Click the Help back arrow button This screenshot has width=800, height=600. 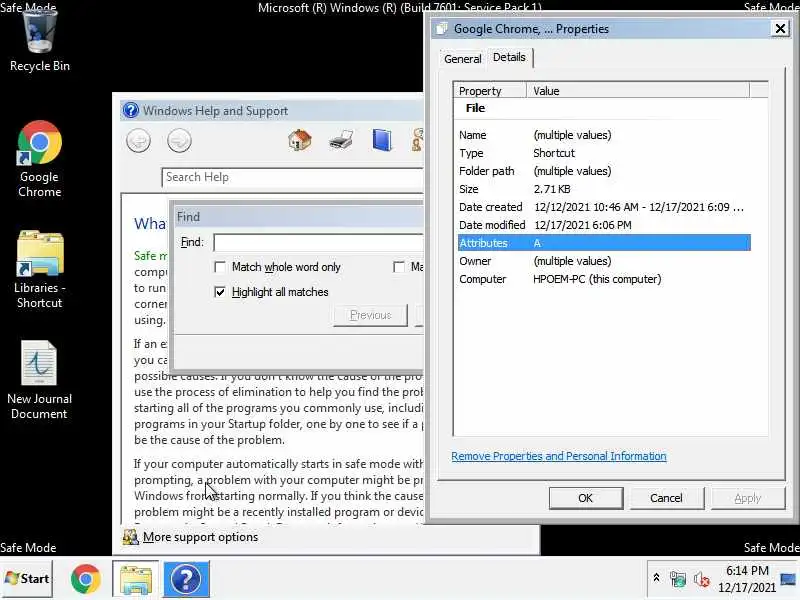[138, 140]
